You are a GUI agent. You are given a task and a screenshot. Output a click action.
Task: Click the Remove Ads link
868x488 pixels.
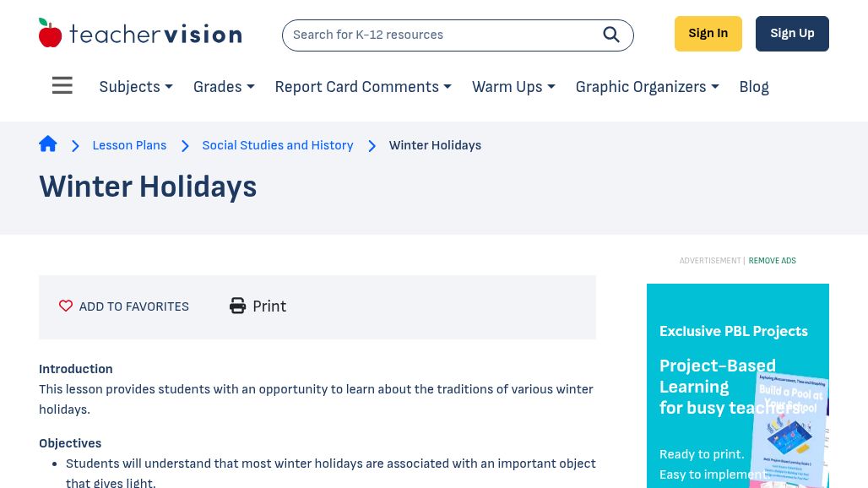pyautogui.click(x=772, y=261)
